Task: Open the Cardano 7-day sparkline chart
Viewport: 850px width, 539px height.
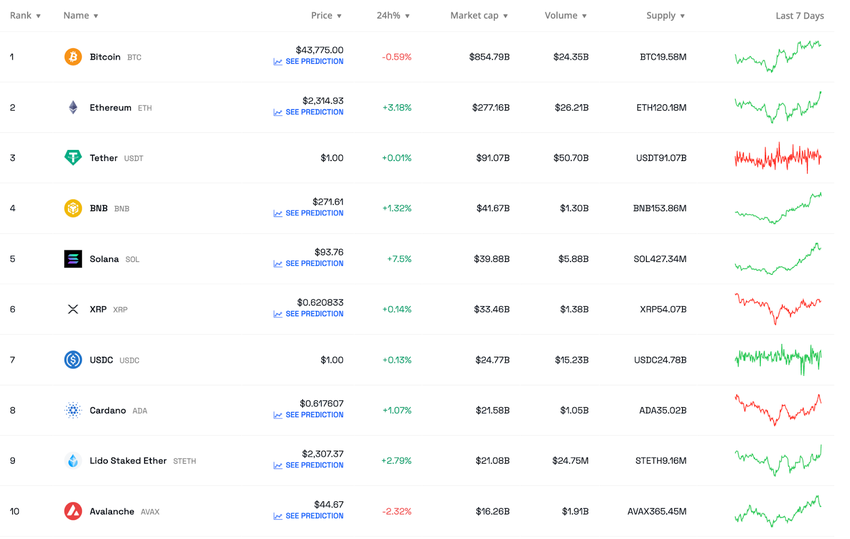Action: coord(778,410)
